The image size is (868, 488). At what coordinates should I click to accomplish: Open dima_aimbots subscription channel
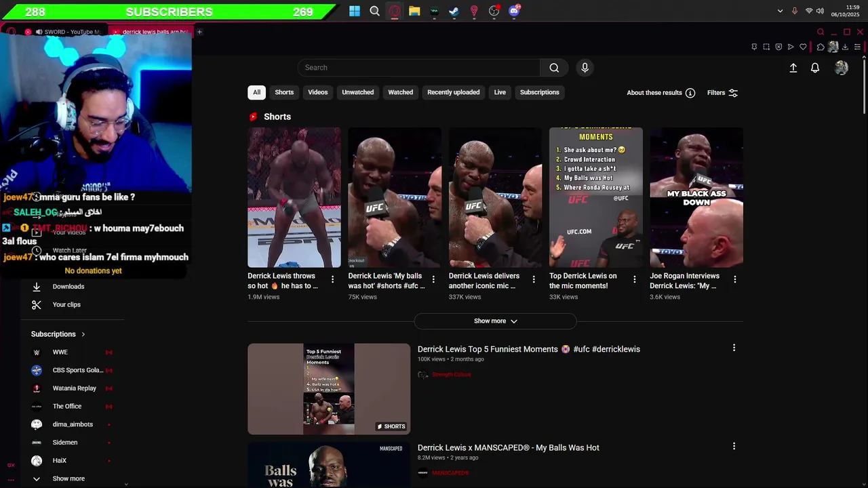[x=73, y=424]
